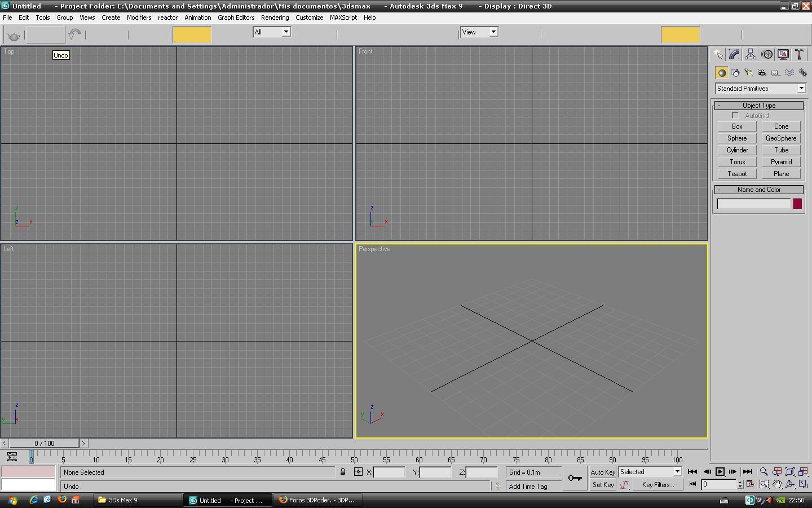
Task: Switch to Foros 3DPoder Firefox taskbar item
Action: pos(317,500)
